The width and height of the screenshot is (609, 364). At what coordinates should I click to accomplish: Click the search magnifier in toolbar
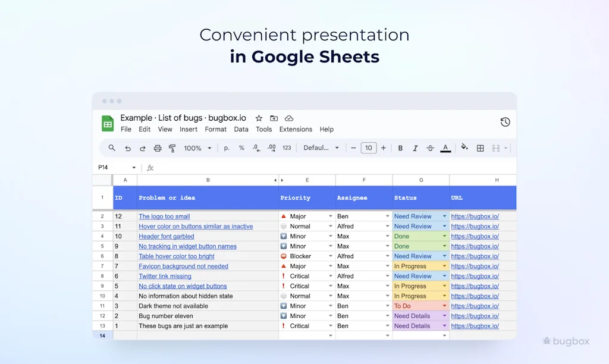[x=112, y=148]
